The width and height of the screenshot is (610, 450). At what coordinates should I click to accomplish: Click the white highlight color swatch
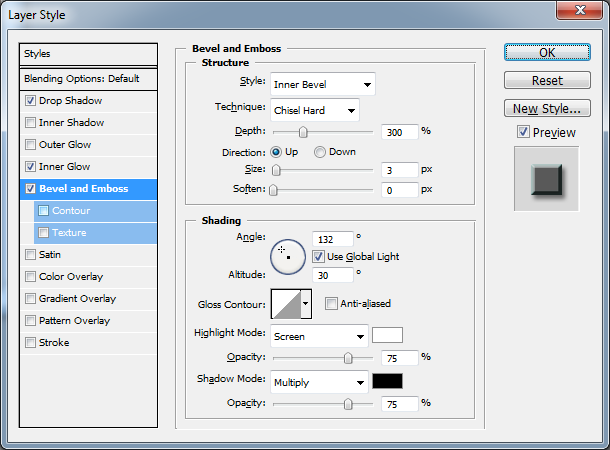pyautogui.click(x=387, y=335)
